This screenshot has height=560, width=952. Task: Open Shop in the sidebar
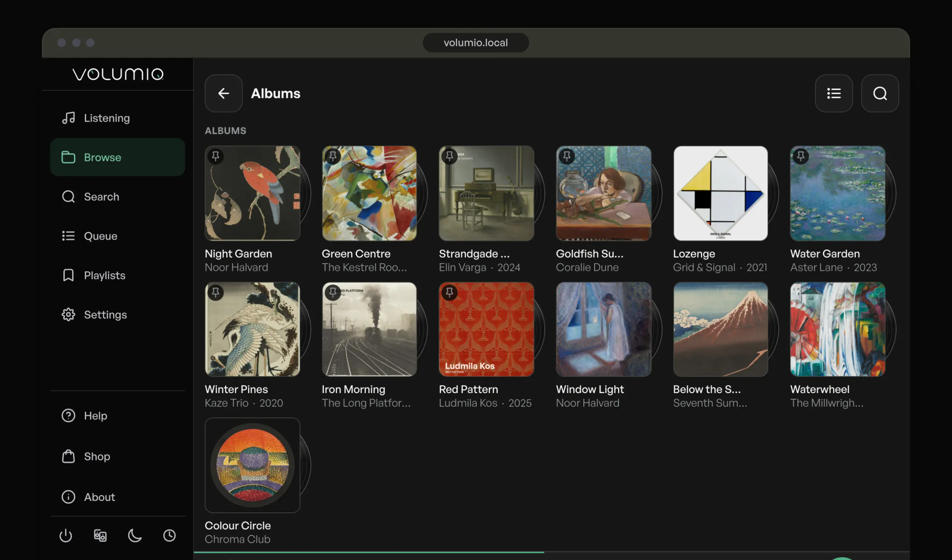tap(118, 457)
